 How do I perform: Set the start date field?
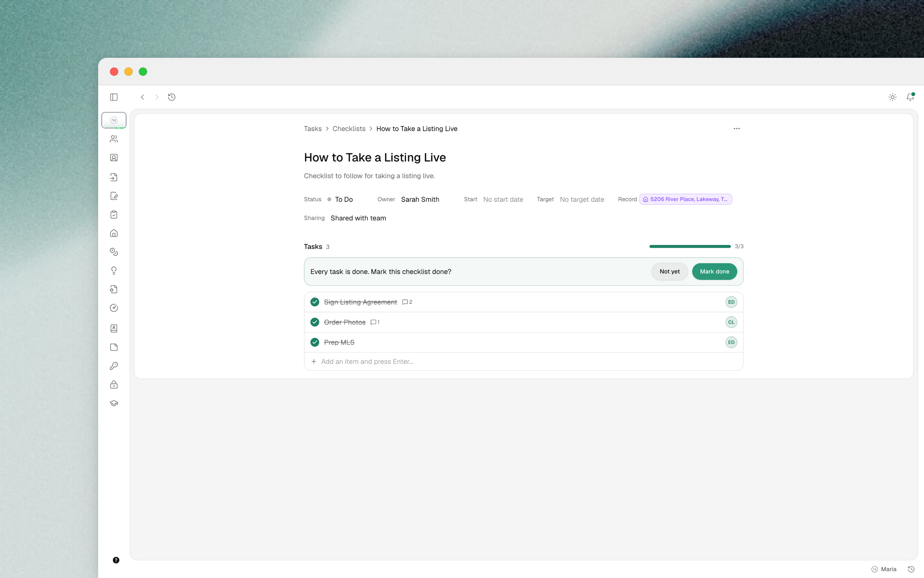click(x=503, y=199)
